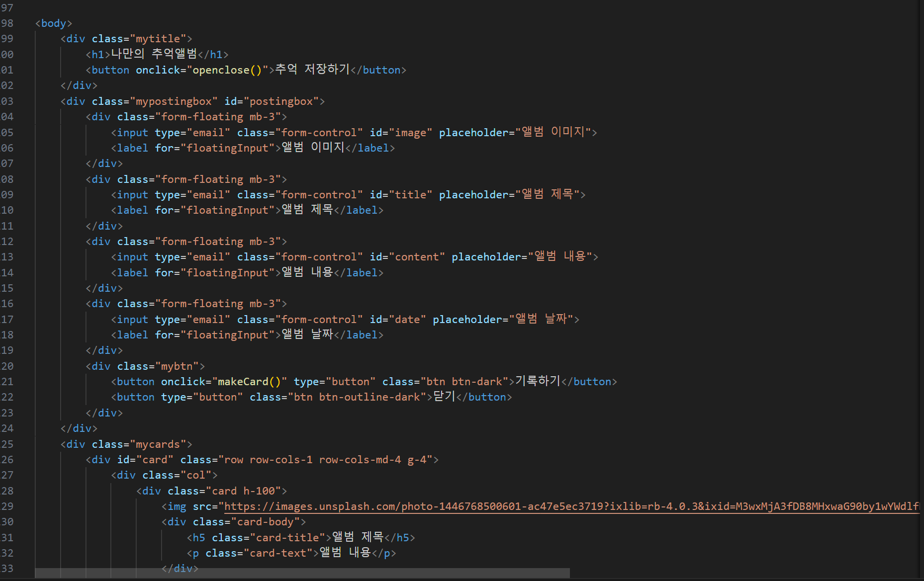Click the "col" class value

tap(196, 475)
